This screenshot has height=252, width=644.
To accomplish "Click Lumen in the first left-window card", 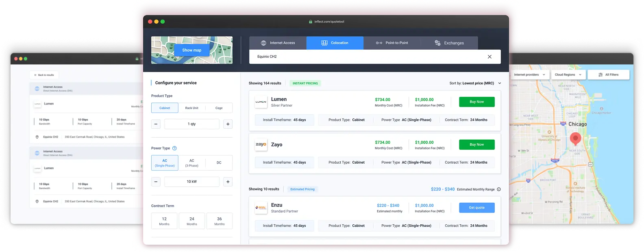I will click(49, 104).
